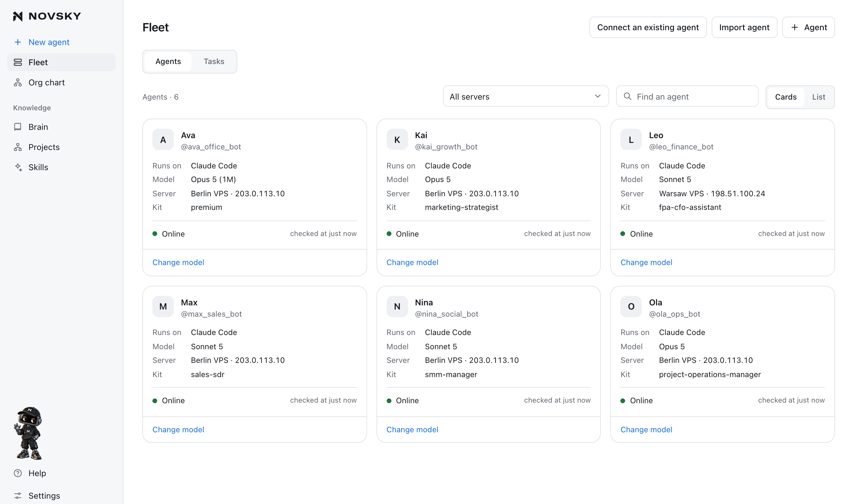
Task: Change model for Ava
Action: point(178,262)
